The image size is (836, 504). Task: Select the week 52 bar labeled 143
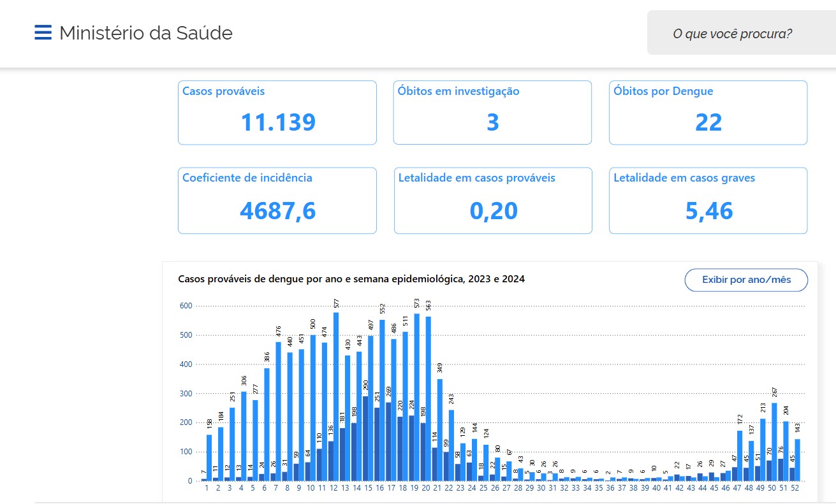(798, 460)
